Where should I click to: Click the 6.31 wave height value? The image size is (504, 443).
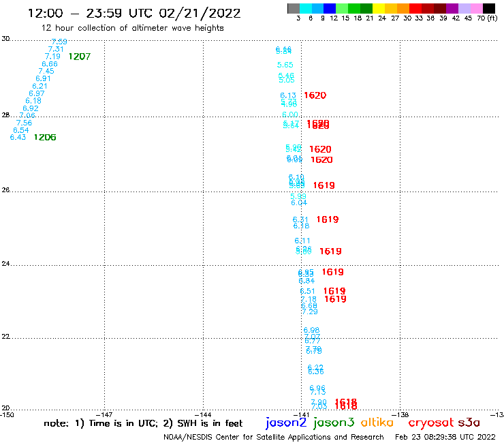click(300, 219)
